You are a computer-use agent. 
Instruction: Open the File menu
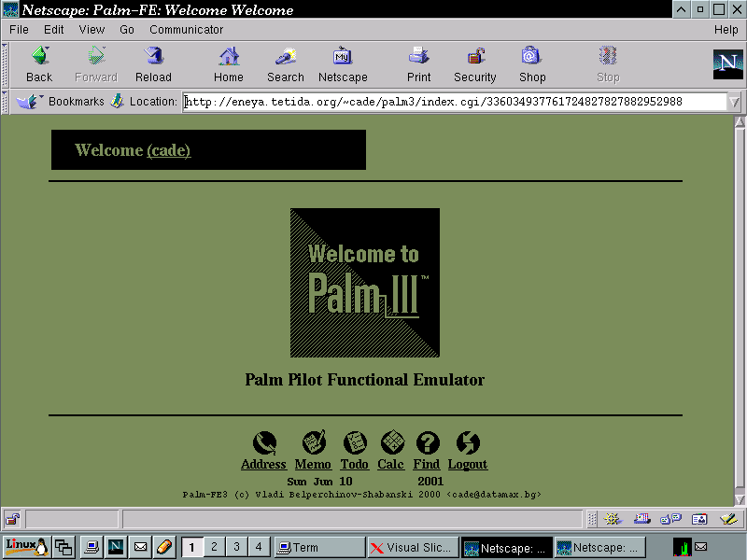click(x=19, y=30)
